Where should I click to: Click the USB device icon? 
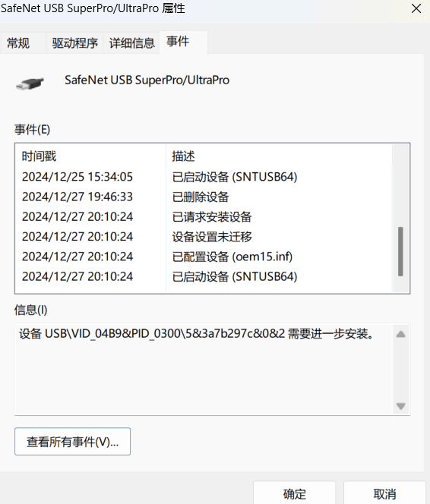pos(30,83)
